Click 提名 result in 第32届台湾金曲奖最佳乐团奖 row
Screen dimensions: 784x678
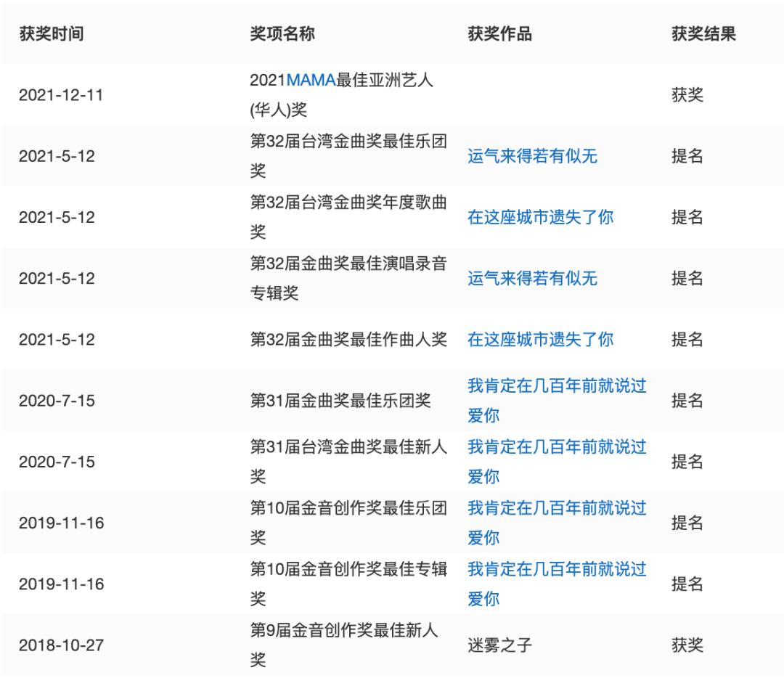(x=687, y=156)
